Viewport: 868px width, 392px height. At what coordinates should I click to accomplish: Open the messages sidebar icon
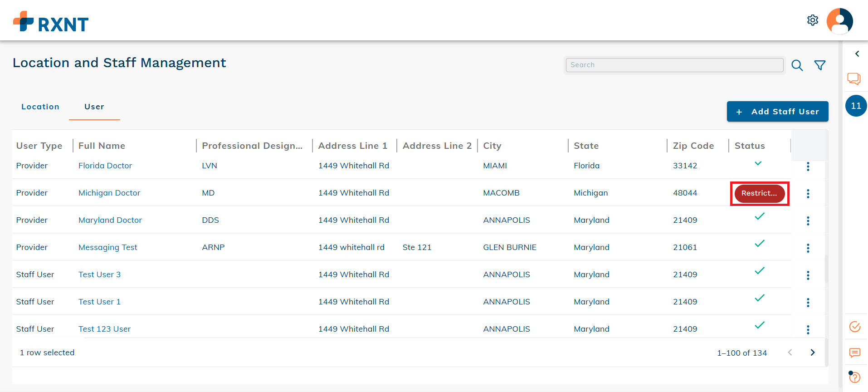(x=855, y=353)
